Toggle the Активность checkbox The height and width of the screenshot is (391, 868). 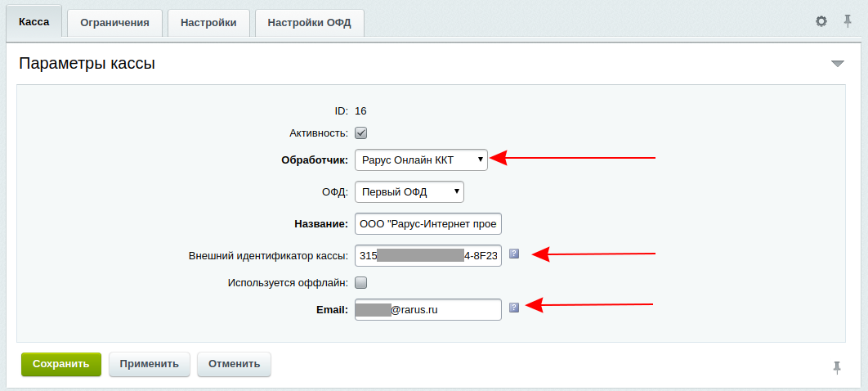coord(360,133)
